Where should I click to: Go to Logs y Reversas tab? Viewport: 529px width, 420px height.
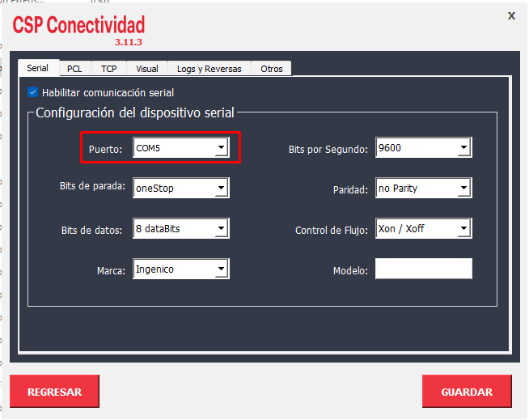[x=209, y=69]
